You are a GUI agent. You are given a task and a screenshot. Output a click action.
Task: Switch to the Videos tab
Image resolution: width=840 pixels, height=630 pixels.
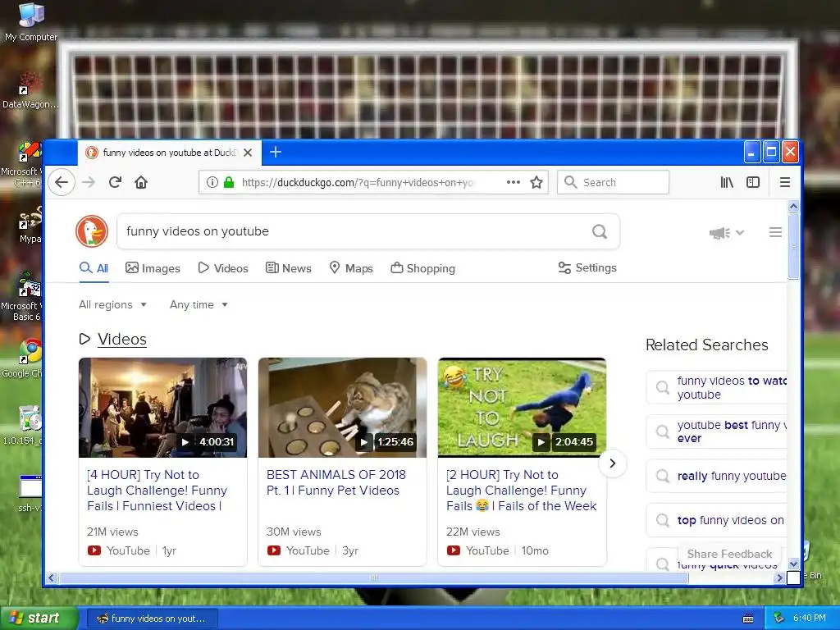pyautogui.click(x=223, y=268)
